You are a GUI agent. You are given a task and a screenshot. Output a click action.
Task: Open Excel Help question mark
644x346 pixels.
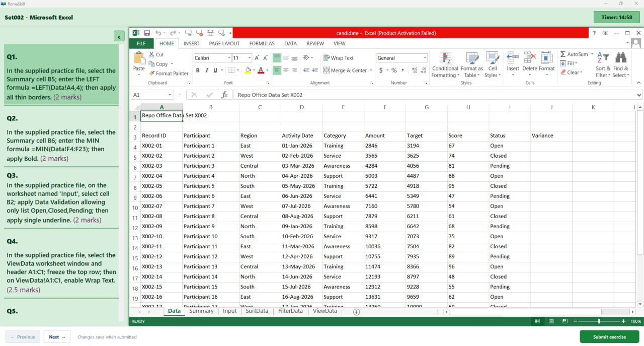[x=594, y=33]
